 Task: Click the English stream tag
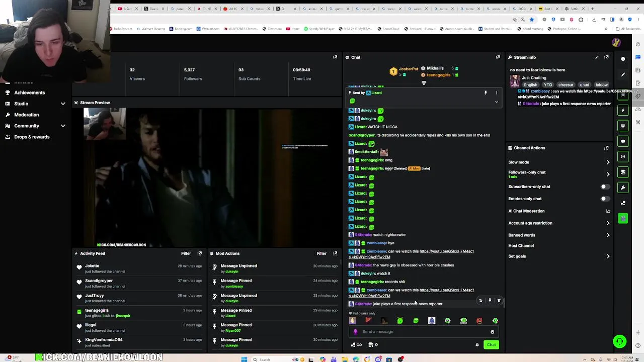point(530,85)
